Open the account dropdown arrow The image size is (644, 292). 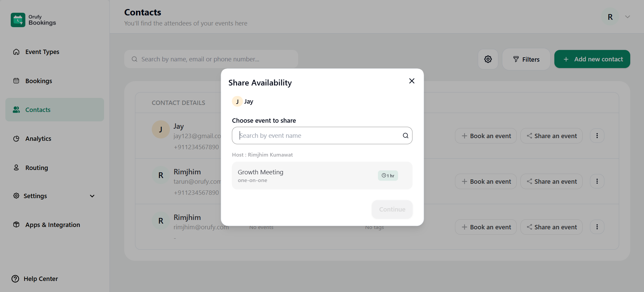point(627,17)
